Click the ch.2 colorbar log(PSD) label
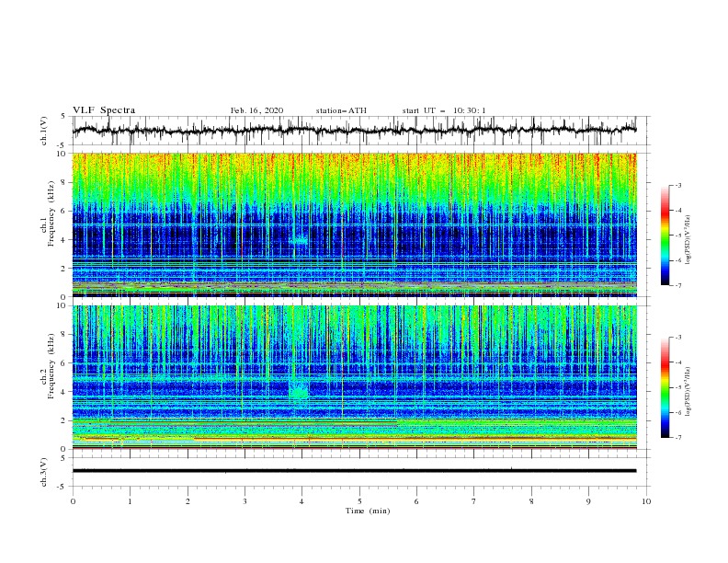728x563 pixels. coord(688,392)
